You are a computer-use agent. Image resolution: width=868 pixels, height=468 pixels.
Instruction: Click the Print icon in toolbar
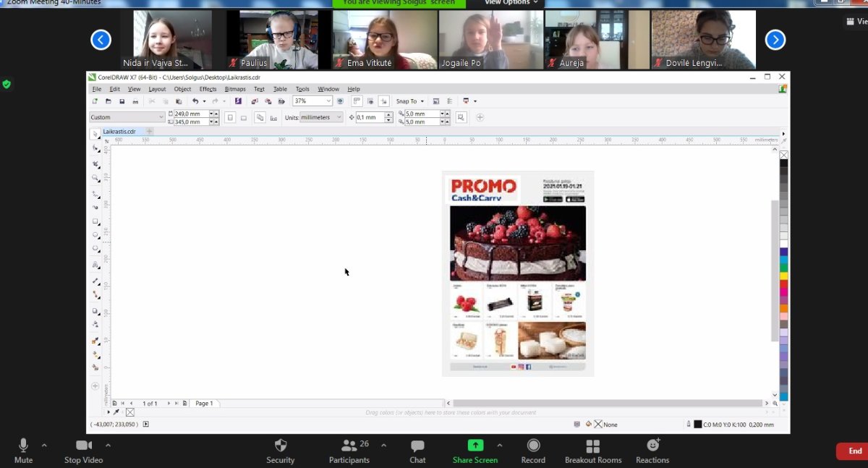135,101
